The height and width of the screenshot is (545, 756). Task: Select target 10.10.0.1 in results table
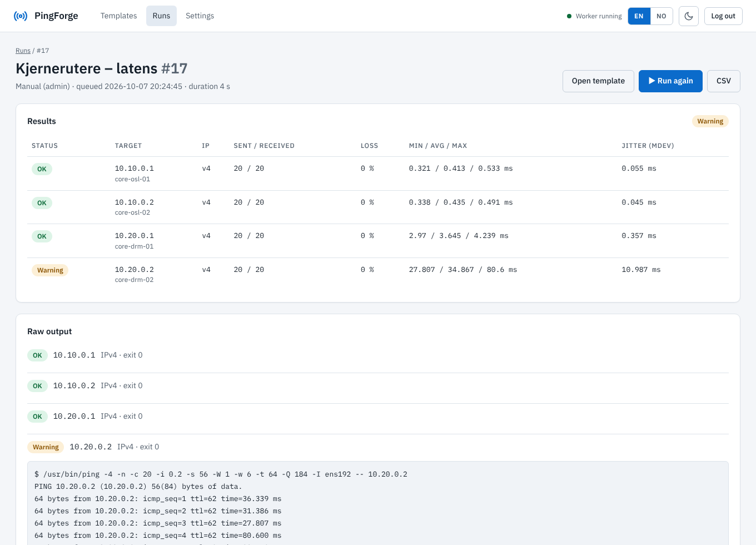(135, 169)
